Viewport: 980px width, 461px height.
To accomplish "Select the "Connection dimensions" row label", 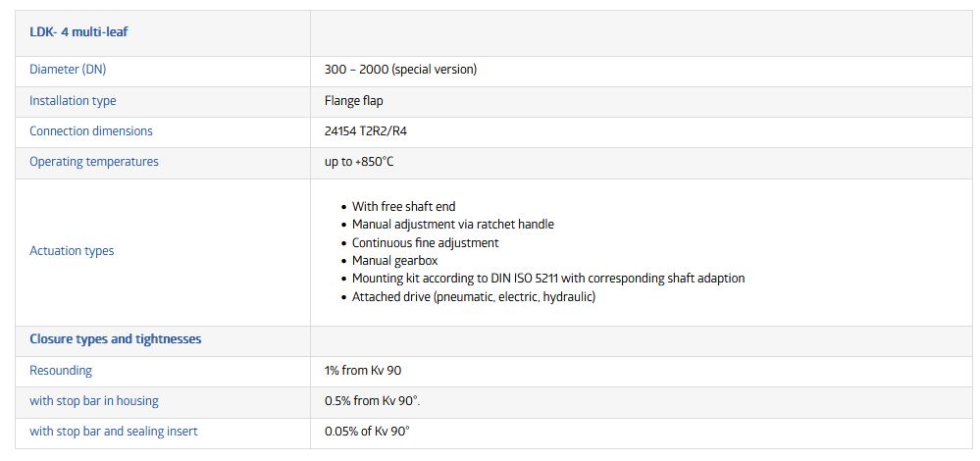I will [91, 131].
